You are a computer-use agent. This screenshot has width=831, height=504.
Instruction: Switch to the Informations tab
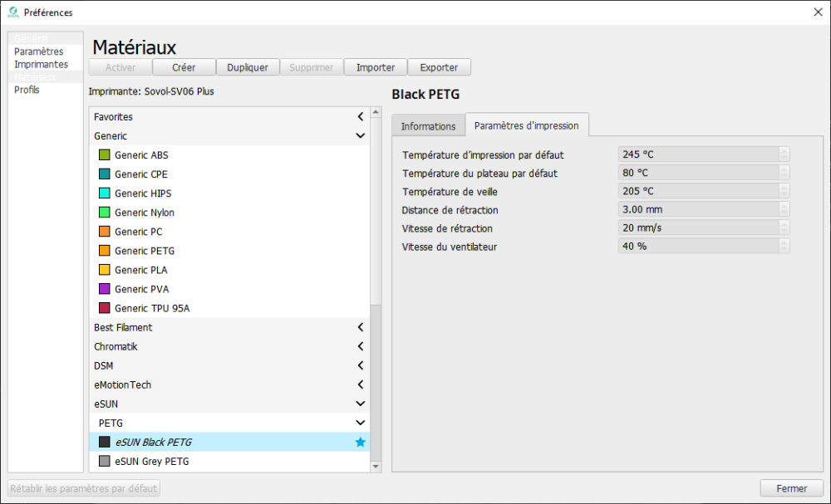428,126
